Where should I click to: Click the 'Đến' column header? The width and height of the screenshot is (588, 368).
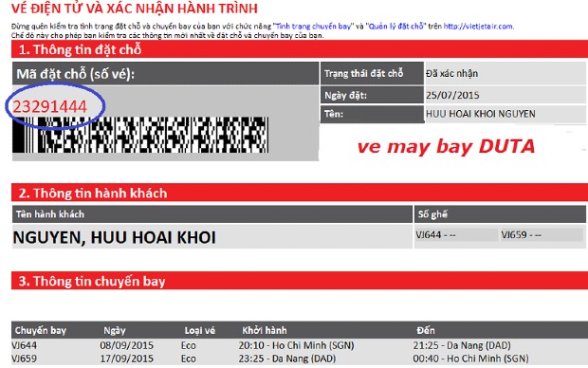click(426, 330)
